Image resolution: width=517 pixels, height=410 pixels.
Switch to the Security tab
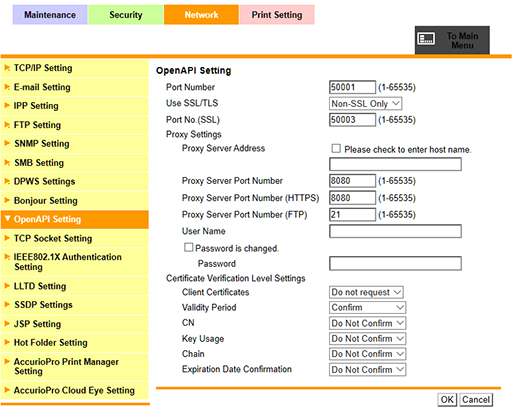(126, 15)
